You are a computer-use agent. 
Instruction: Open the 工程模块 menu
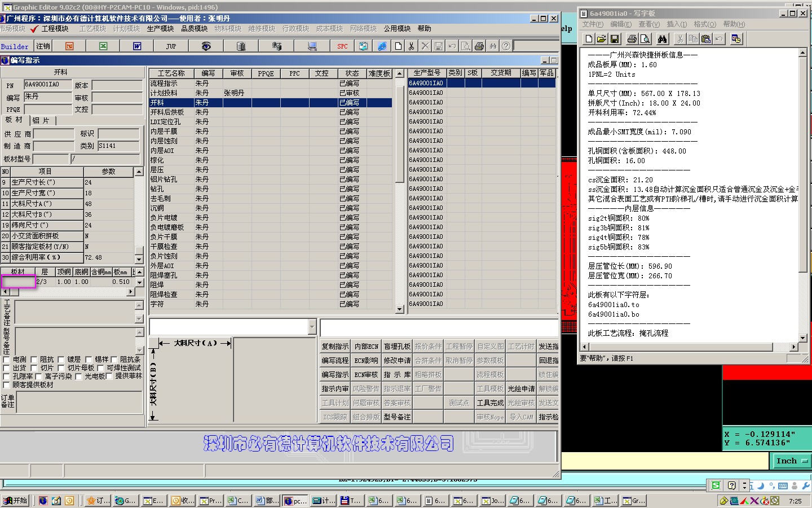[55, 29]
